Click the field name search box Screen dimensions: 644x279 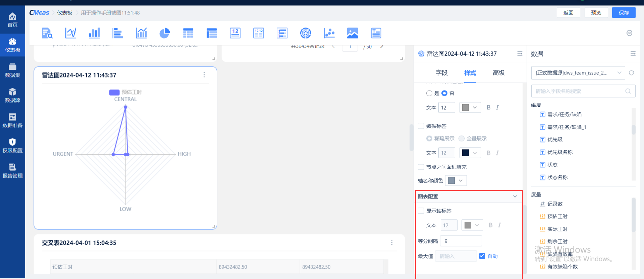pyautogui.click(x=583, y=91)
